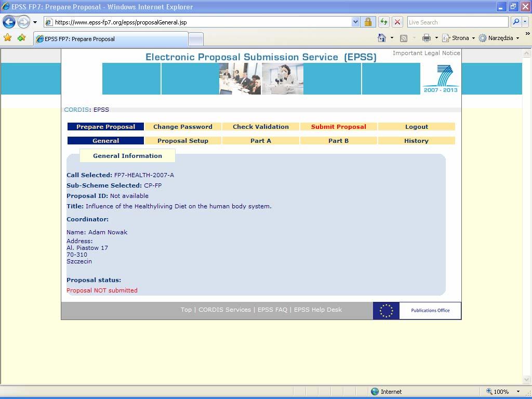The height and width of the screenshot is (399, 532).
Task: Click the General Information heading tab
Action: [127, 156]
